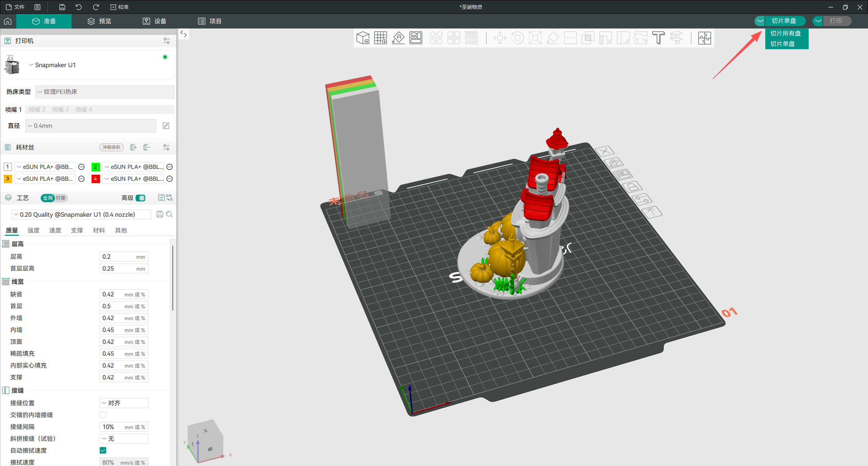Edit nozzle diameter with pencil icon
Screen dimensions: 868x466
pyautogui.click(x=166, y=126)
